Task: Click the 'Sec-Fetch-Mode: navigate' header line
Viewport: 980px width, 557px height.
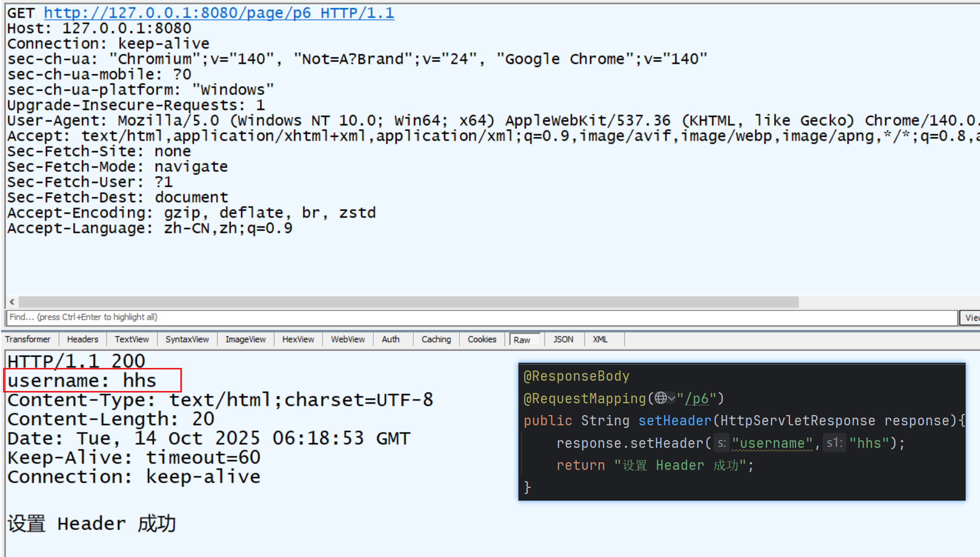Action: 117,167
